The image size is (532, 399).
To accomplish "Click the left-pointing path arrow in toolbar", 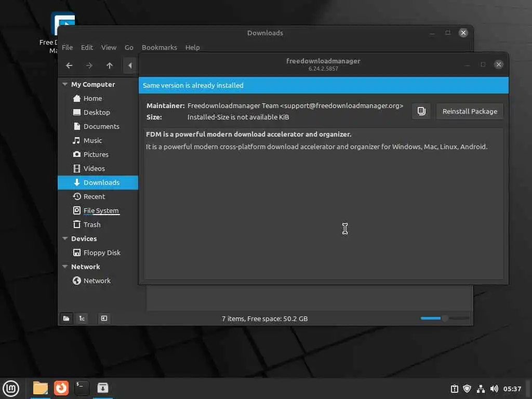I will [130, 65].
